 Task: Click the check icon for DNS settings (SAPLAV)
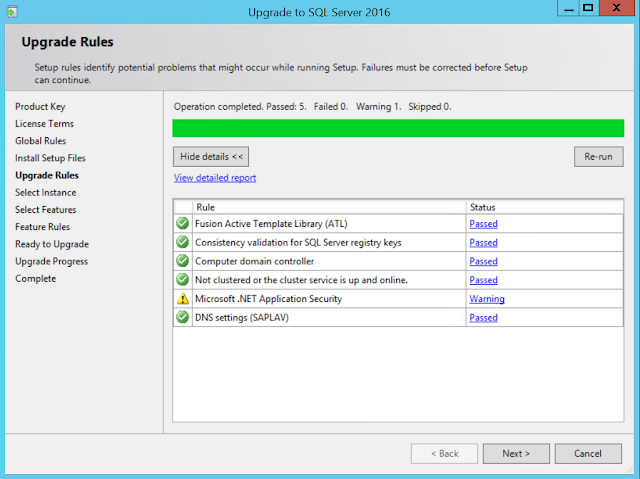point(182,317)
